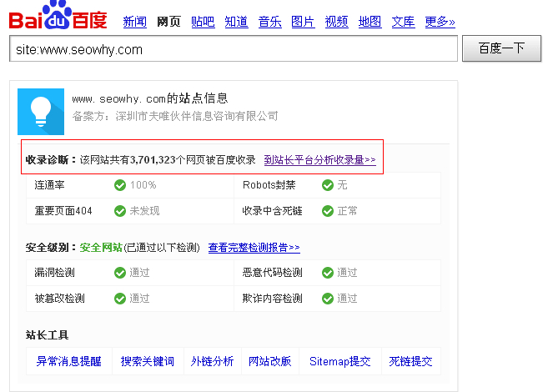Open the 新闻 tab
This screenshot has height=392, width=548.
135,22
